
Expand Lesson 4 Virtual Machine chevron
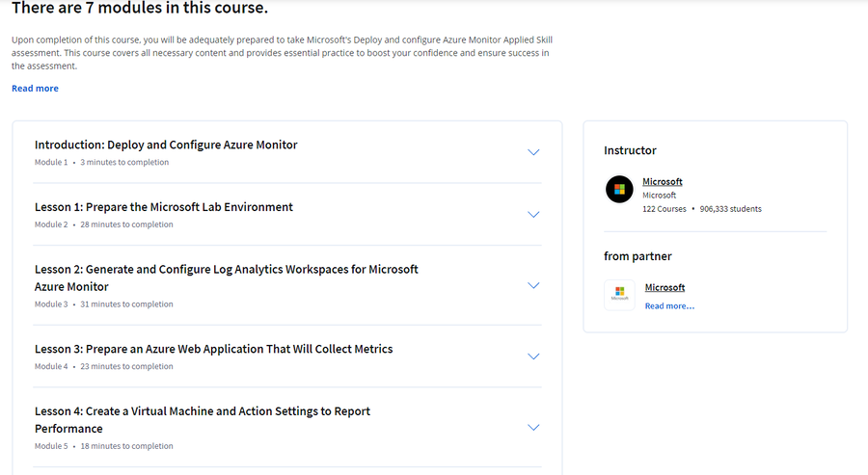(533, 428)
